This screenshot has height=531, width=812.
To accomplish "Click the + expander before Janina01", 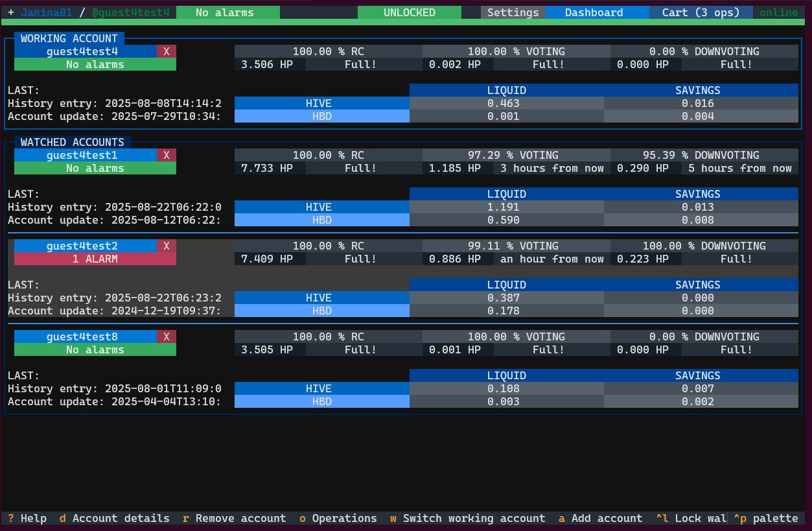I will (11, 12).
